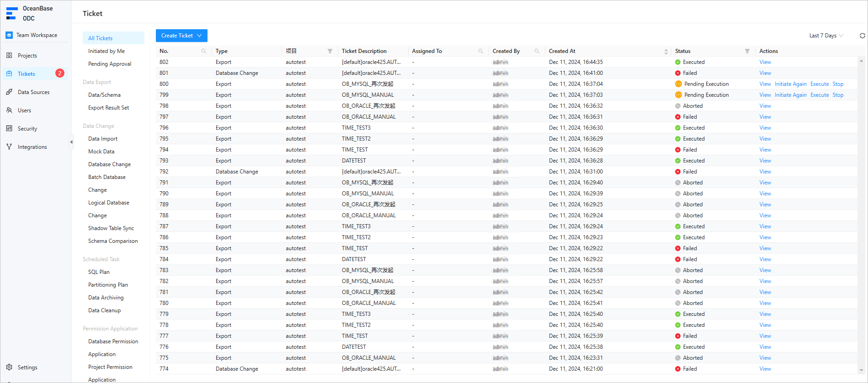Open the Team Workspace switcher

37,35
